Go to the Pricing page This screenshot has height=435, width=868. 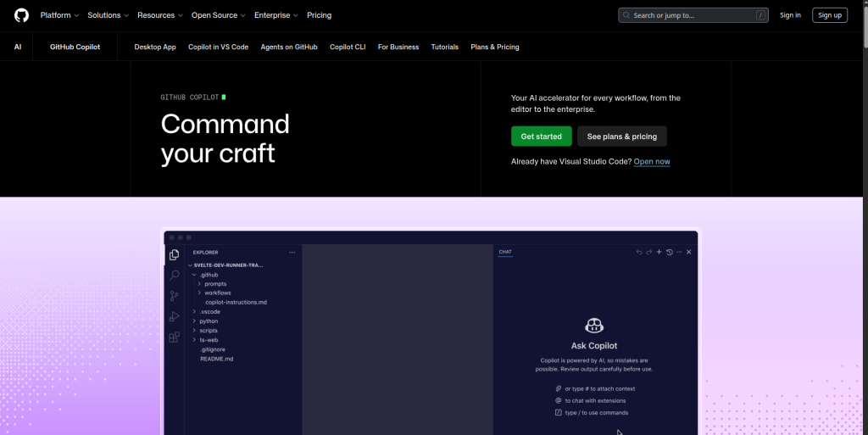tap(319, 15)
